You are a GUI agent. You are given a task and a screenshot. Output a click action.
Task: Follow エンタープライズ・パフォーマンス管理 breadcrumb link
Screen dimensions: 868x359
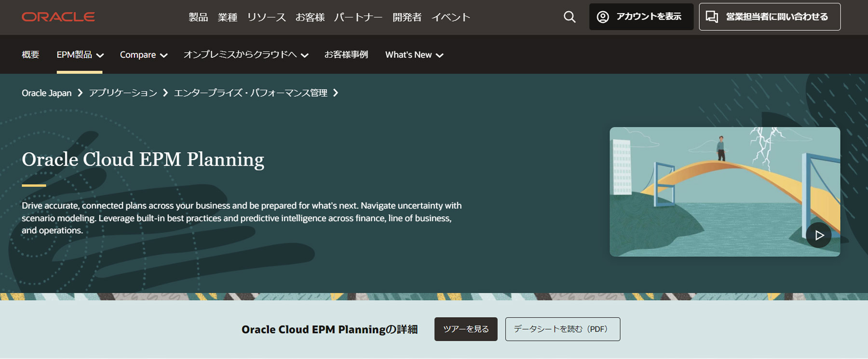point(251,93)
